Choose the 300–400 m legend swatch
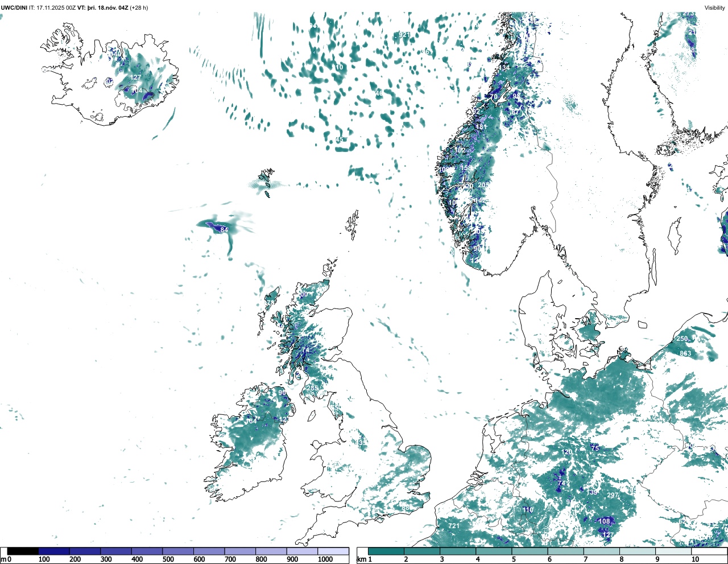728x564 pixels. [x=116, y=551]
